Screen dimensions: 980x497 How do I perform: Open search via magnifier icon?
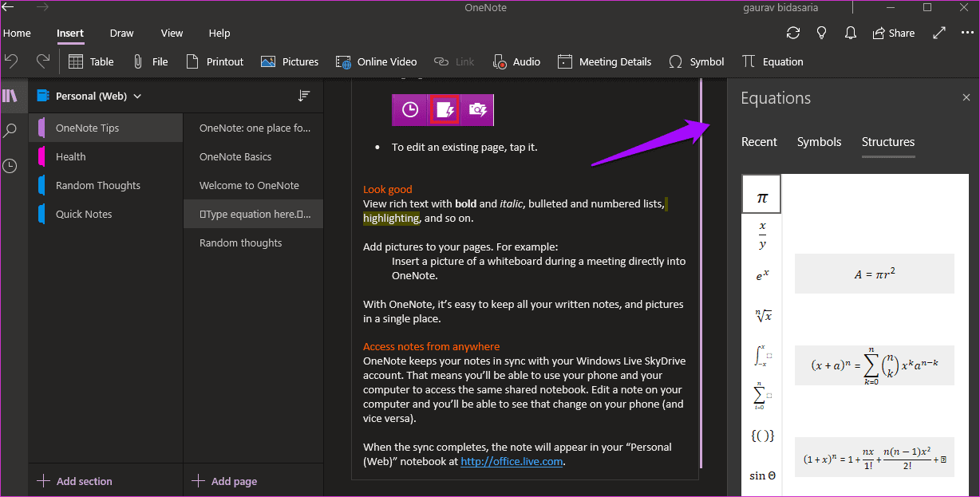(10, 131)
